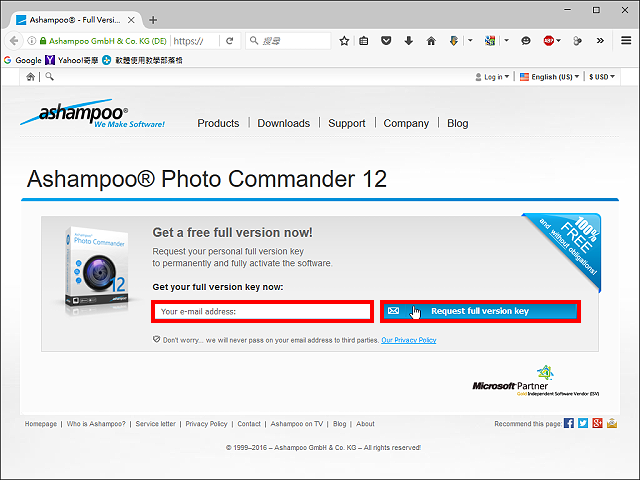Viewport: 640px width, 480px height.
Task: Recommend this page by email icon
Action: point(612,423)
